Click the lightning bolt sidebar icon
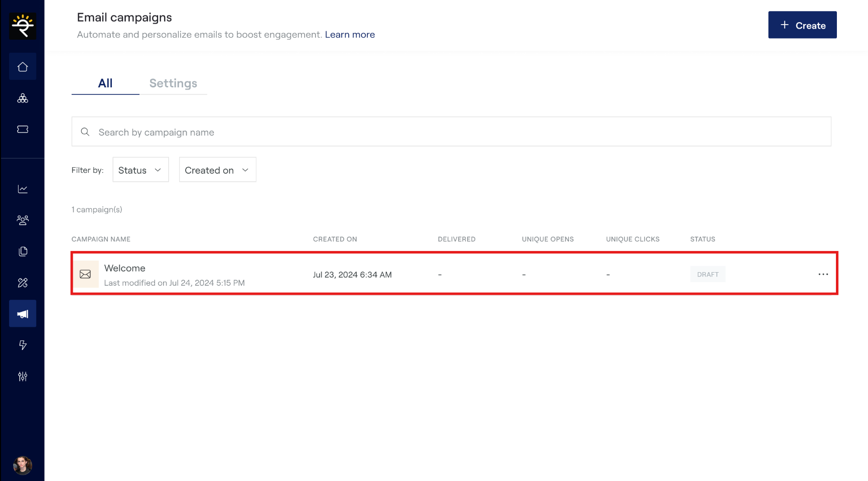This screenshot has height=481, width=868. click(23, 345)
